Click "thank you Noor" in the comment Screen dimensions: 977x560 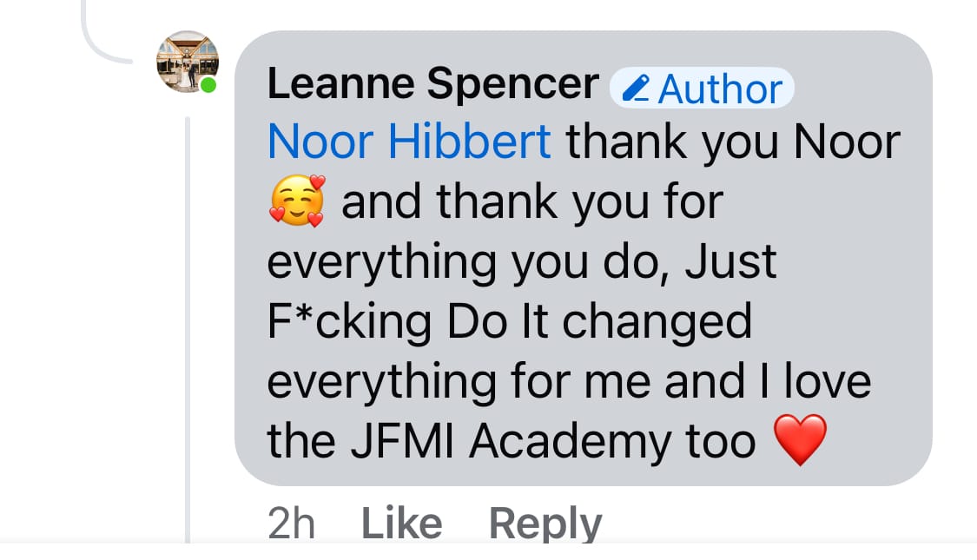[734, 142]
